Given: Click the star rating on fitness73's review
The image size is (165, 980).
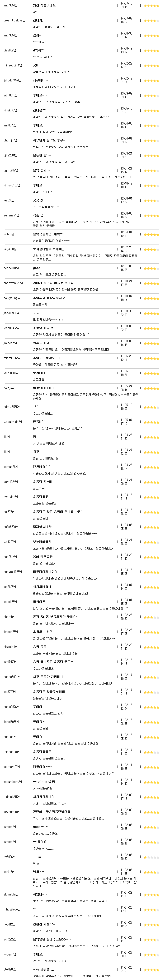Looking at the screenshot, I should click(151, 632).
